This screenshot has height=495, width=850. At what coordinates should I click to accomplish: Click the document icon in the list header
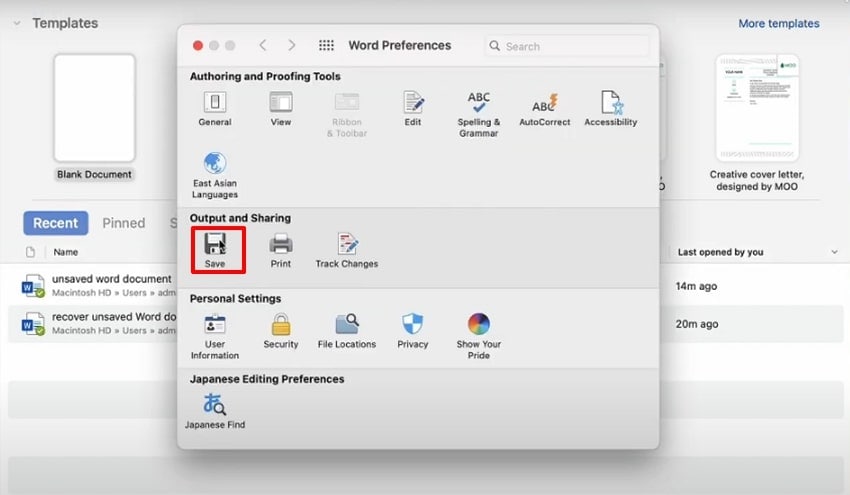coord(30,252)
